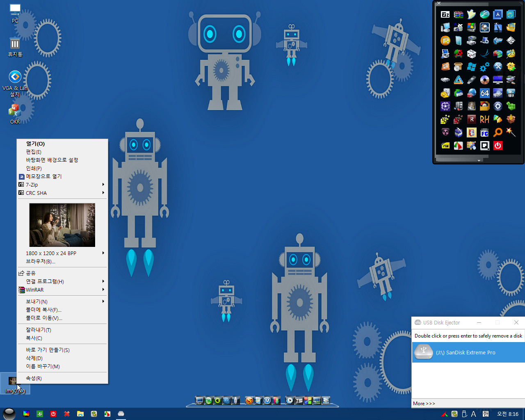Viewport: 525px width, 420px height.
Task: Click the Korean IME 한 tray indicator
Action: (486, 414)
